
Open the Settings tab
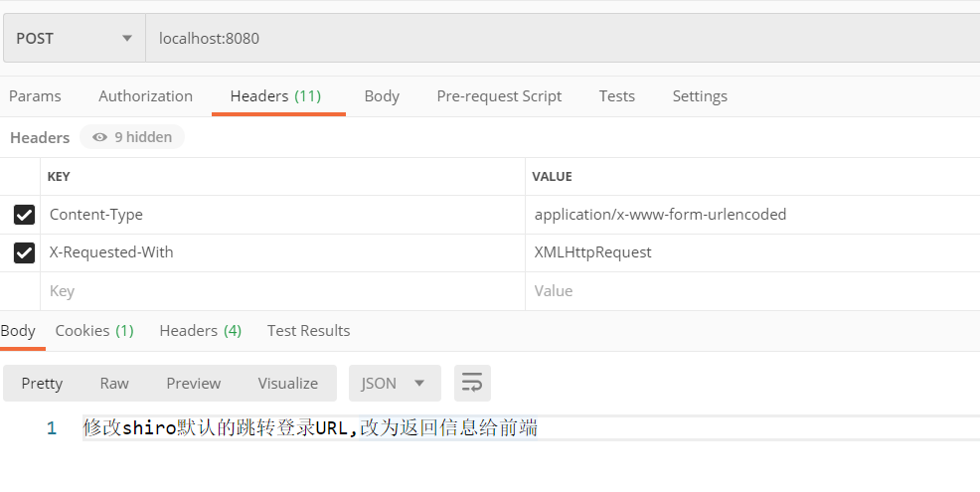(x=700, y=96)
